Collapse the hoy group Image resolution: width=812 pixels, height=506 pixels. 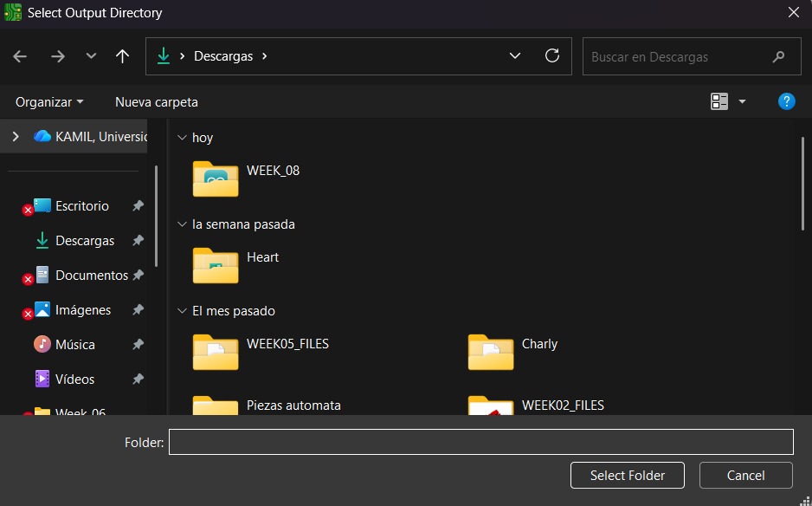click(182, 138)
